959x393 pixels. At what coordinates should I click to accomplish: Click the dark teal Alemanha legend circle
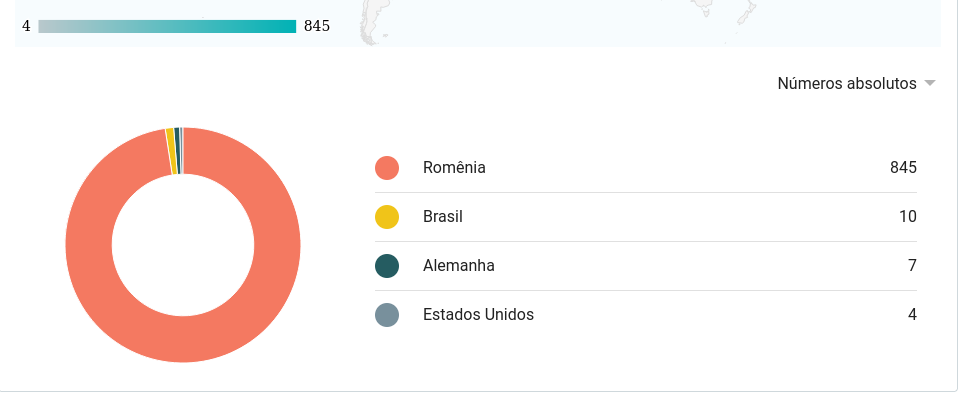(387, 266)
